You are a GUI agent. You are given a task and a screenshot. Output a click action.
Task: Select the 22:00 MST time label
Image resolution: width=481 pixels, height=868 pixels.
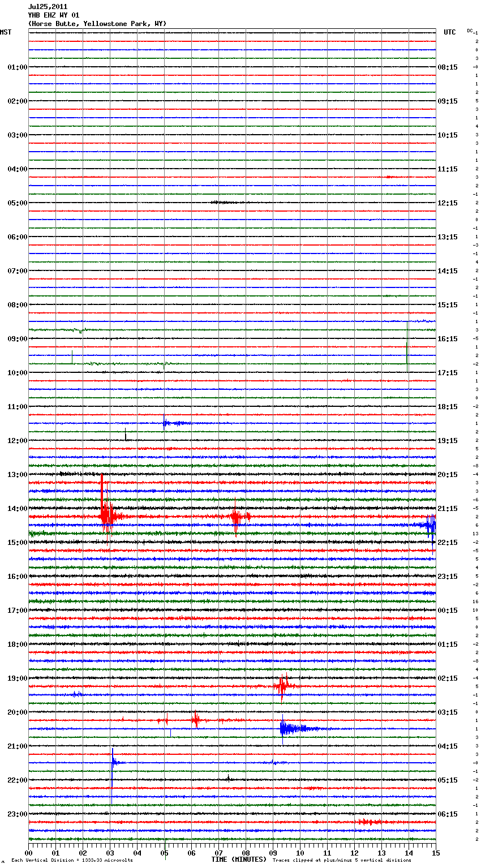point(17,780)
